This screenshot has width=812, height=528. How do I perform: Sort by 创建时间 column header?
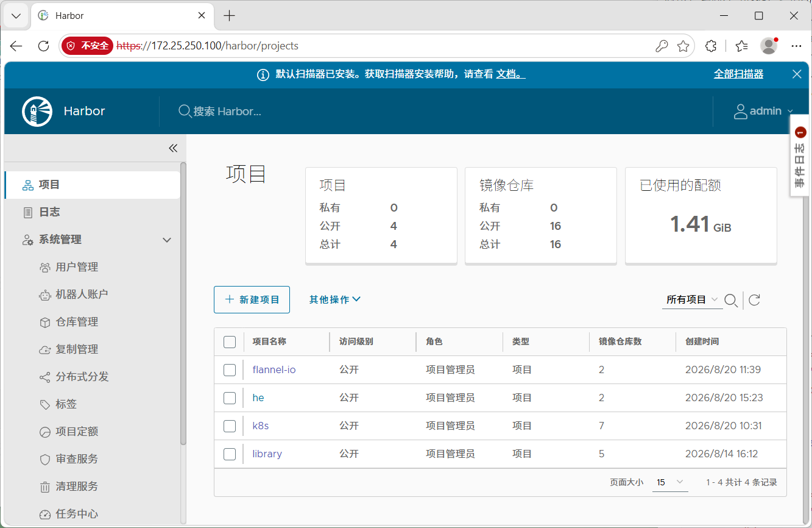[x=702, y=341]
